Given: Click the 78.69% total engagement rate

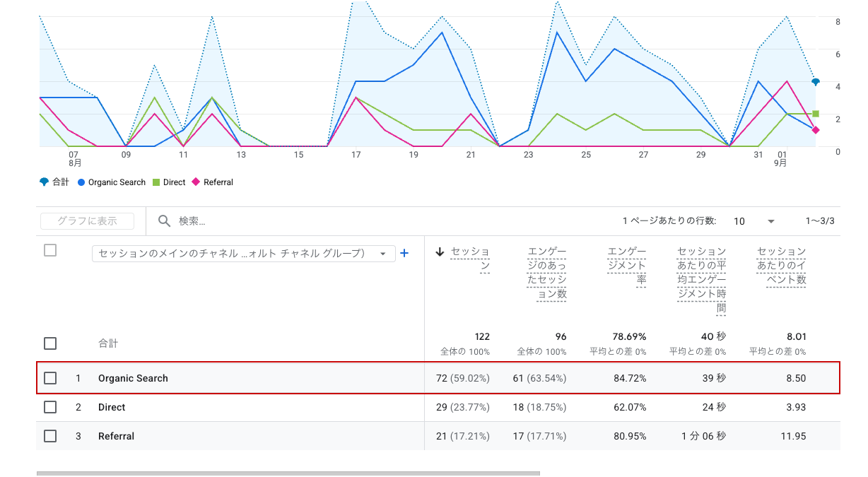Looking at the screenshot, I should (630, 336).
